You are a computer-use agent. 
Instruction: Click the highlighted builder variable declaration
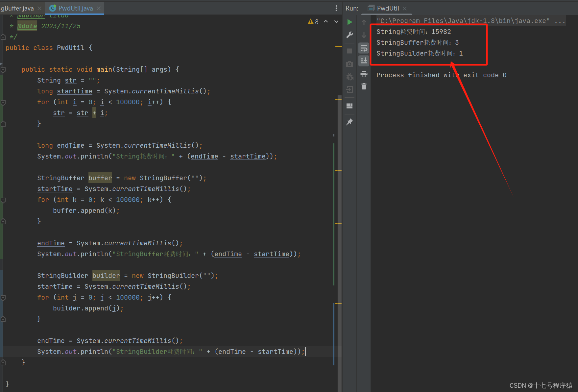[106, 276]
